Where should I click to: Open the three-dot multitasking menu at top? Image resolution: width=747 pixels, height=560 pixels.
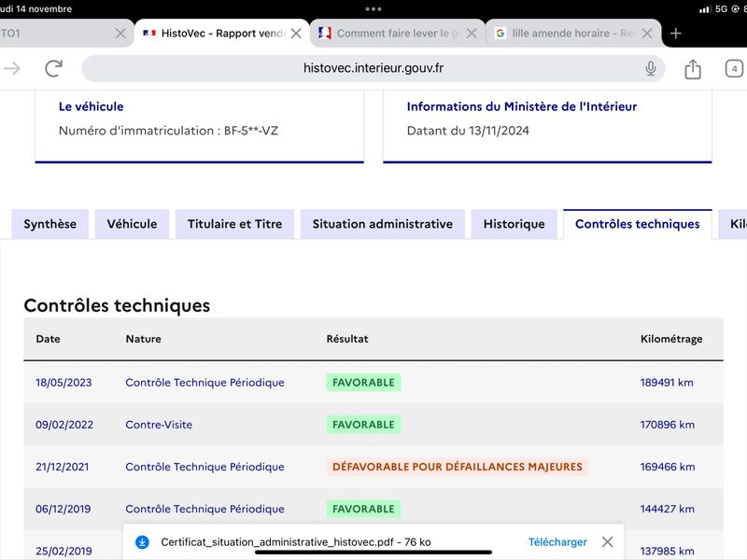point(373,8)
